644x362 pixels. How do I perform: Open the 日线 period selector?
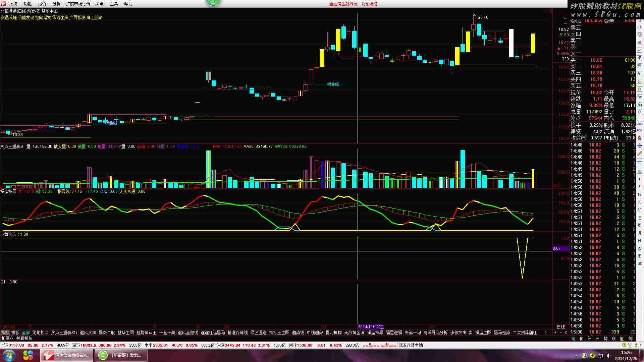click(560, 327)
